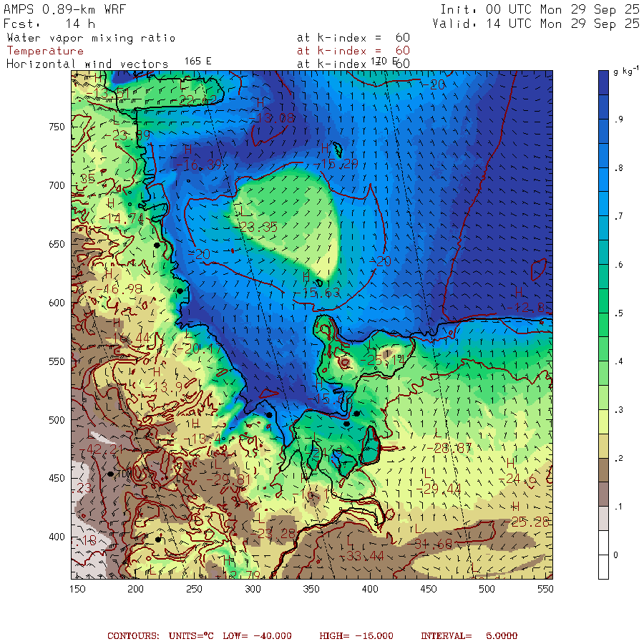Click the '.9' color bar tick label

point(618,119)
